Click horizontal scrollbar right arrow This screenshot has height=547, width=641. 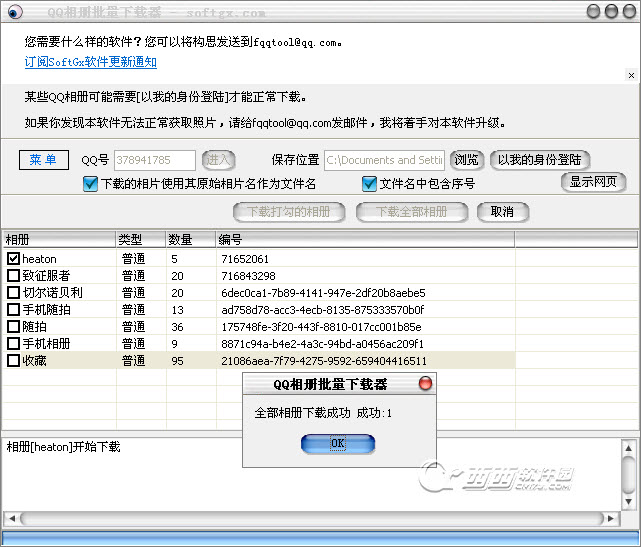(x=611, y=518)
